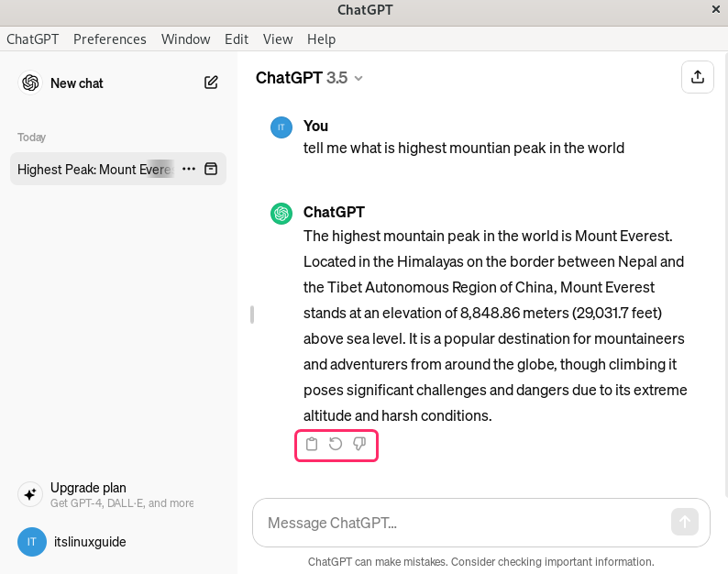The width and height of the screenshot is (728, 574).
Task: Archive the Highest Peak chat
Action: [x=211, y=169]
